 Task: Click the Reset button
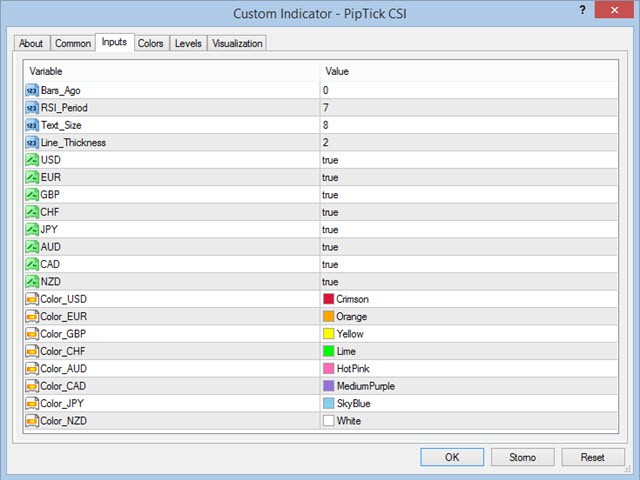coord(593,457)
